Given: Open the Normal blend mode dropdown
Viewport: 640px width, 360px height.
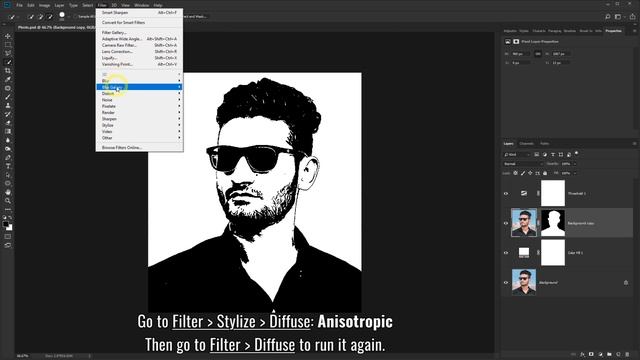Looking at the screenshot, I should click(x=523, y=164).
